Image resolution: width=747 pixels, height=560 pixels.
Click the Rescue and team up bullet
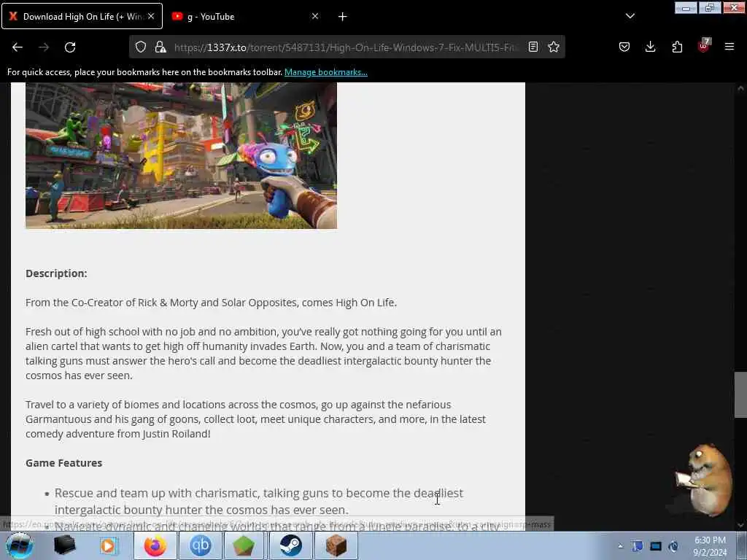click(x=259, y=501)
